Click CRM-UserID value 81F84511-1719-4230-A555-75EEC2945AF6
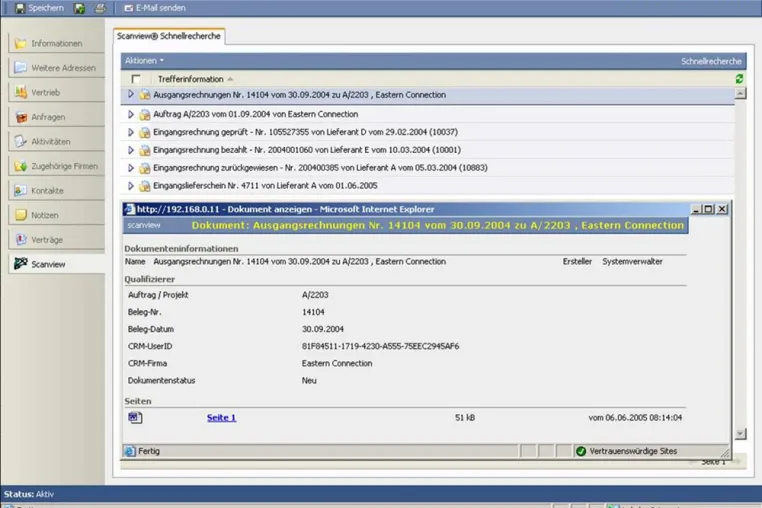762x508 pixels. point(381,346)
